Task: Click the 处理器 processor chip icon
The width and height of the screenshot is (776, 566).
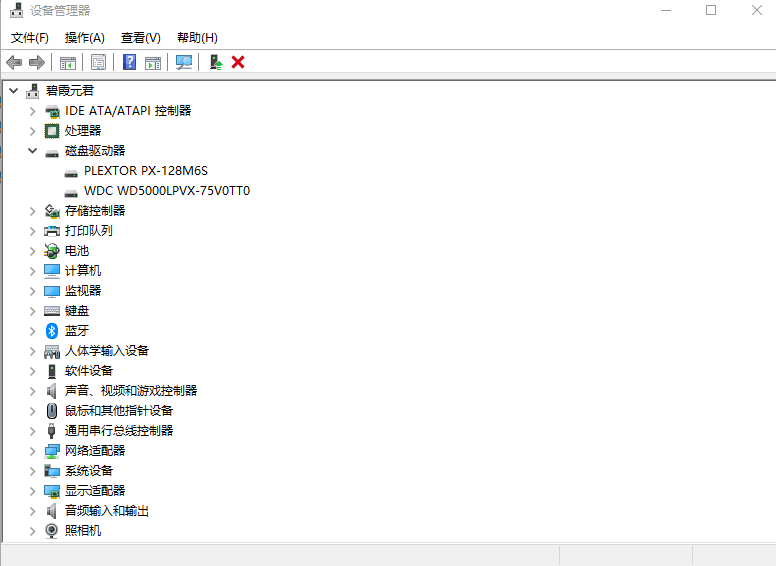Action: click(x=52, y=131)
